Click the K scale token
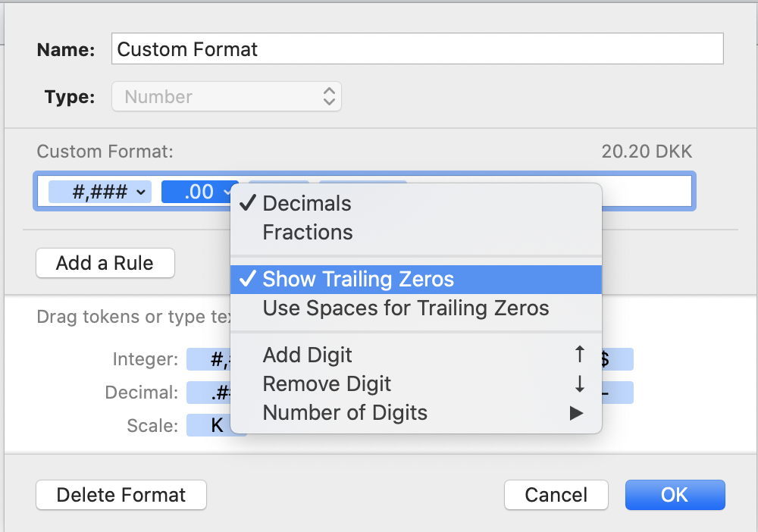The width and height of the screenshot is (758, 532). (216, 425)
